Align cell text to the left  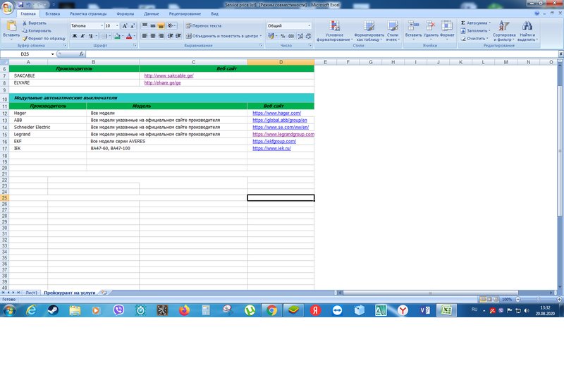pos(145,36)
